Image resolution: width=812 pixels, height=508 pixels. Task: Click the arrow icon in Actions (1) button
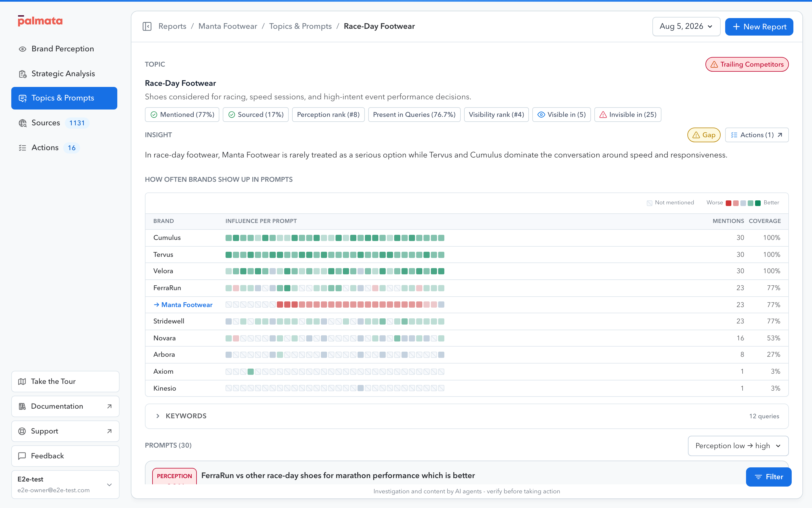point(780,135)
